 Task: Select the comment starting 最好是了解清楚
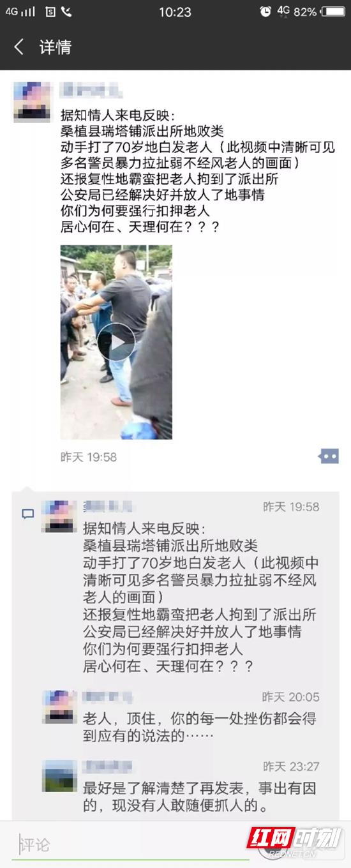point(200,797)
